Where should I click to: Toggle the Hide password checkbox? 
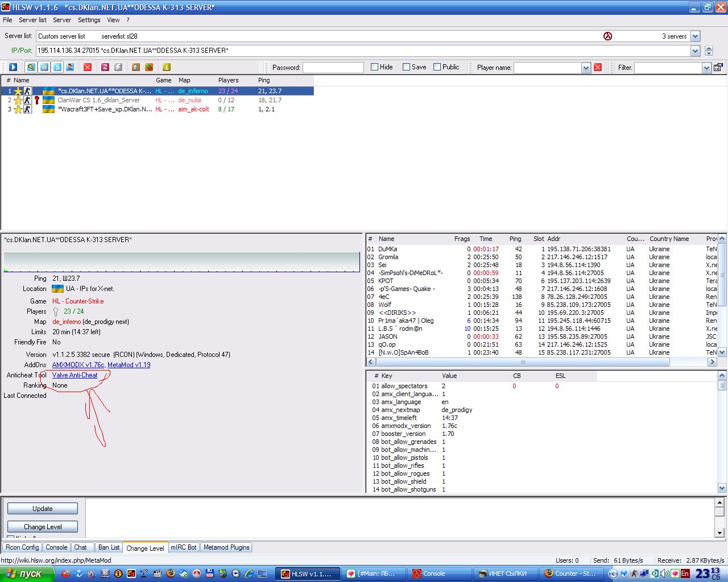[x=374, y=67]
